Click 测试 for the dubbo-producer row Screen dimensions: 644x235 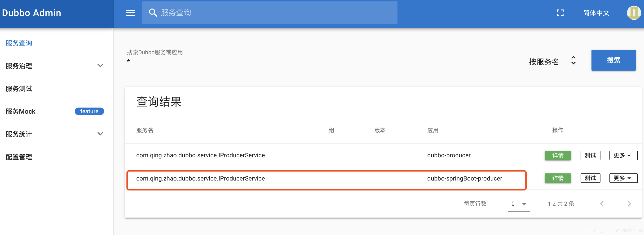(590, 155)
